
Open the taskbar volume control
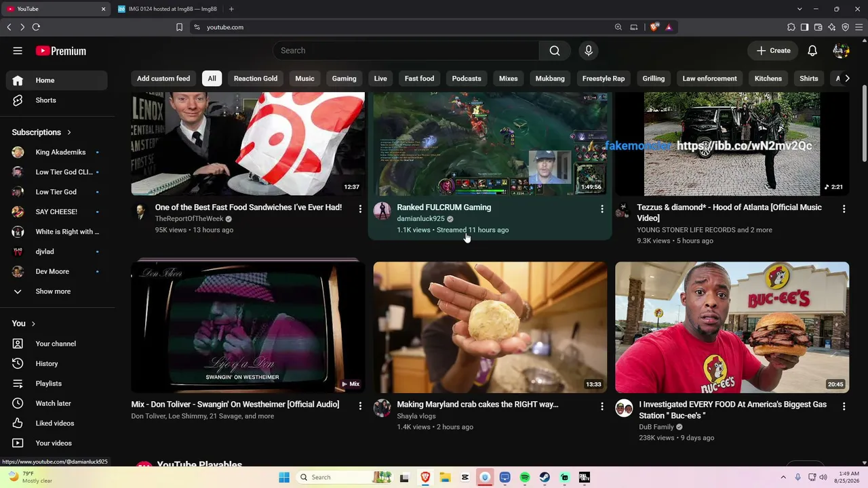pyautogui.click(x=824, y=477)
